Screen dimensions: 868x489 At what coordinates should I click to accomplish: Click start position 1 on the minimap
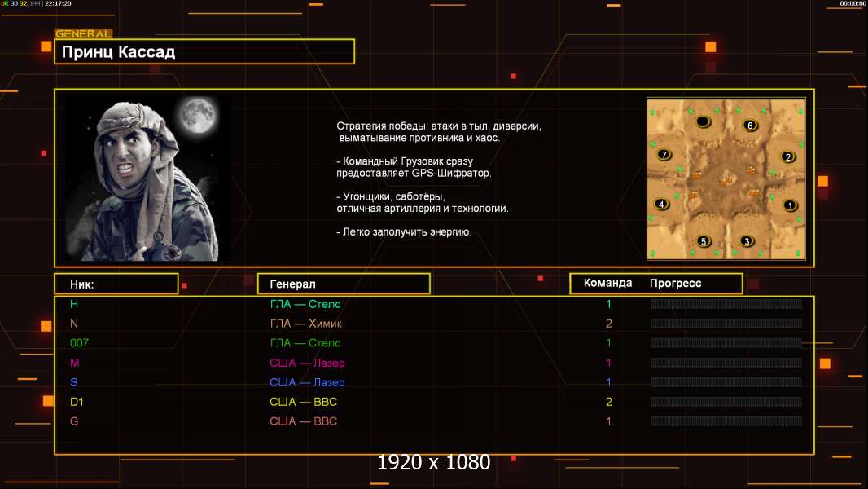pos(790,205)
